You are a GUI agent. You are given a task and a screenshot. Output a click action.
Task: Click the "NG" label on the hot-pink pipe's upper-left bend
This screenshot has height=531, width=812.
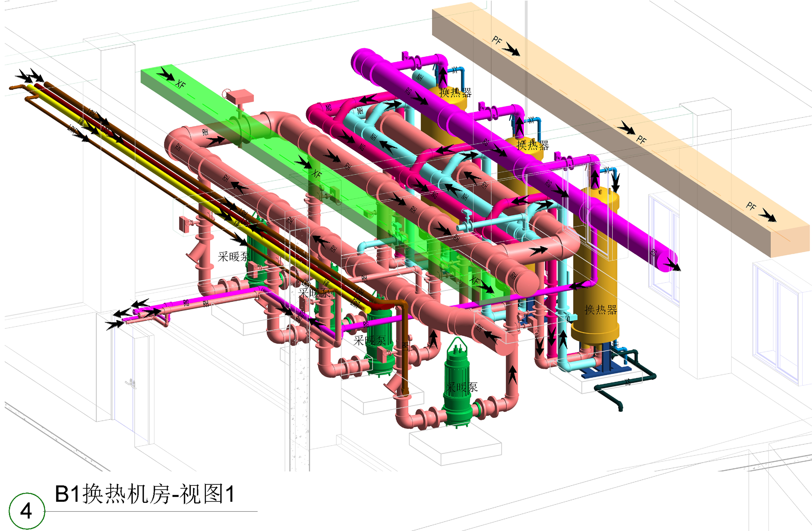328,108
